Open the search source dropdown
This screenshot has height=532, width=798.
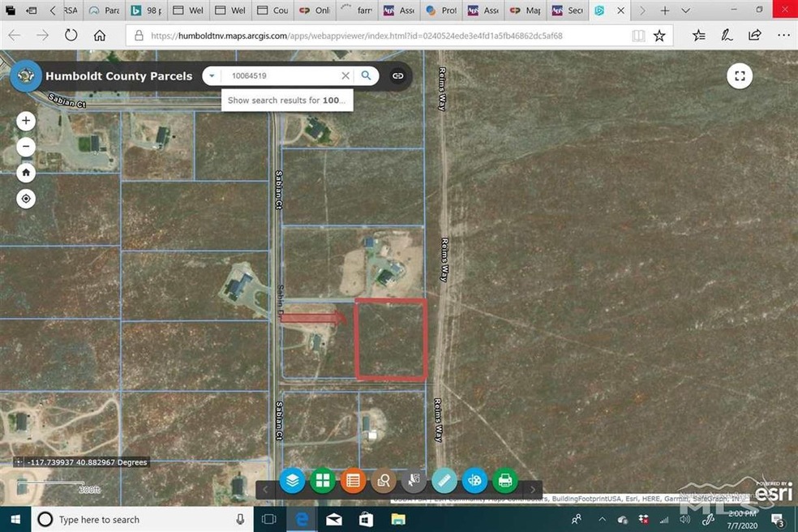211,75
